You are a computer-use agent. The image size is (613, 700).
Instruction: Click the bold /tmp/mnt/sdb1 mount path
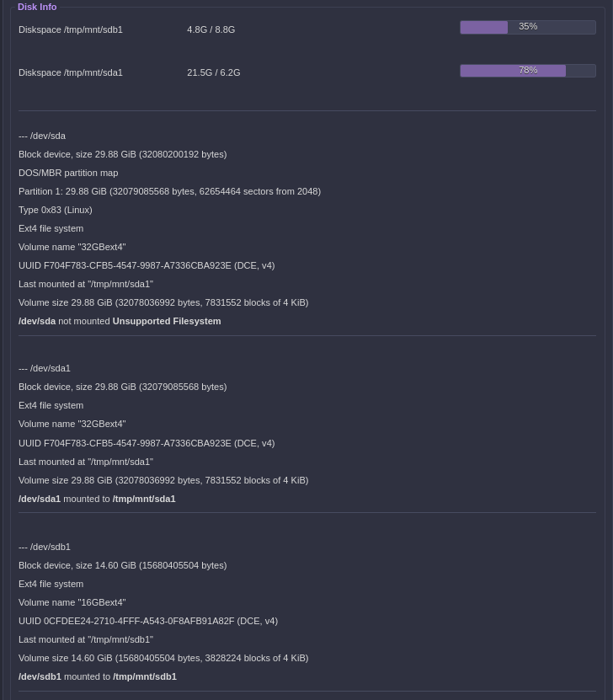(x=144, y=676)
